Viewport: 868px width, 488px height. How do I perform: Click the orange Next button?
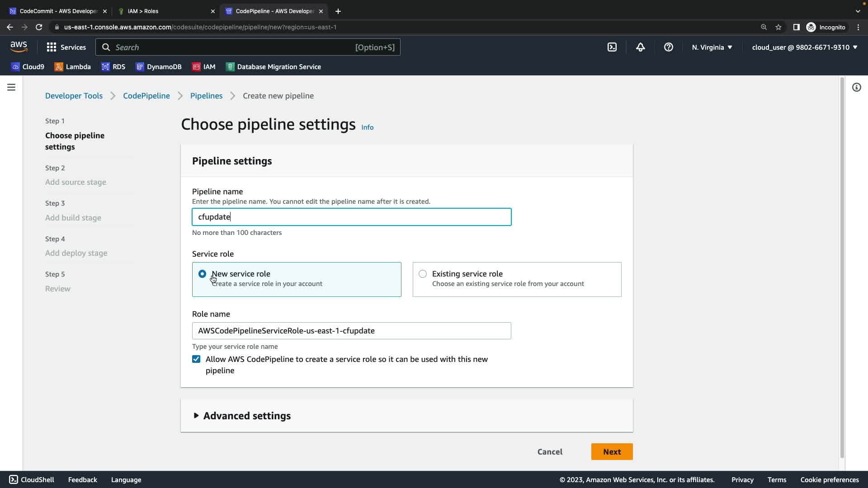[612, 452]
